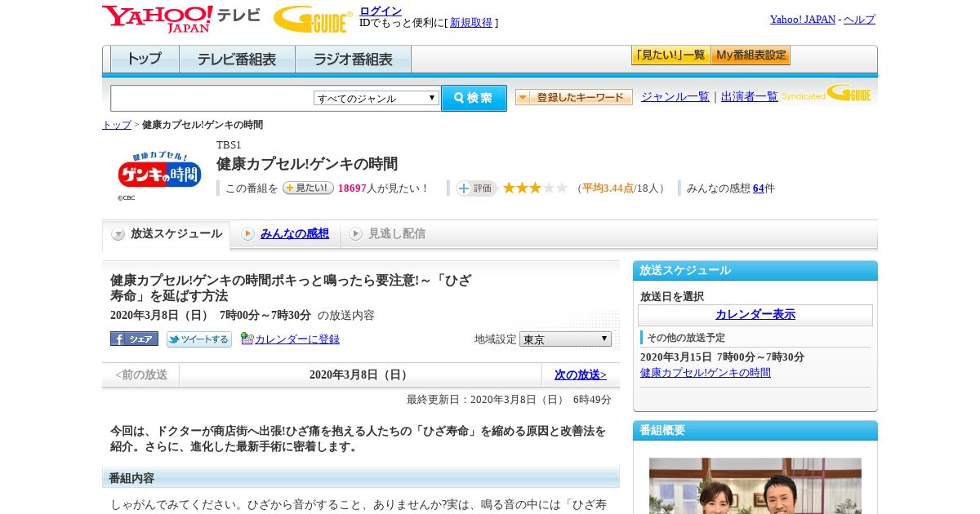Click the calendar icon beside カレンダーに登録

pyautogui.click(x=247, y=339)
